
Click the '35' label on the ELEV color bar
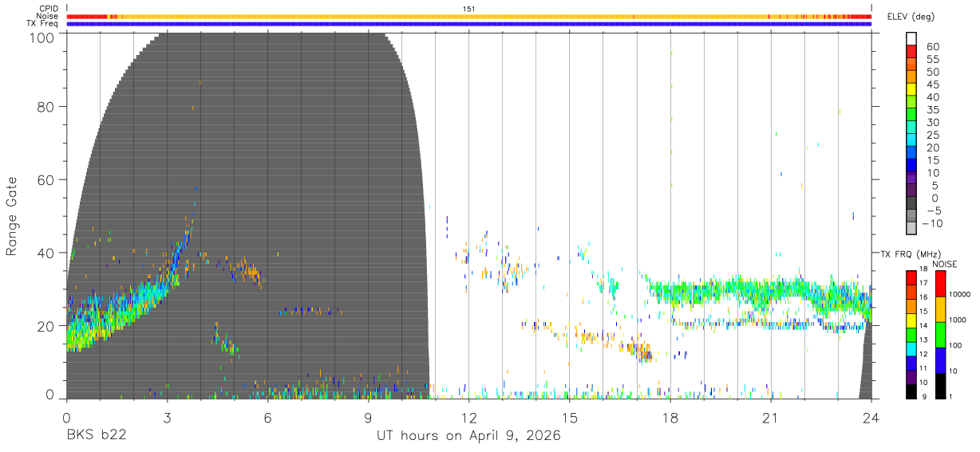coord(932,110)
